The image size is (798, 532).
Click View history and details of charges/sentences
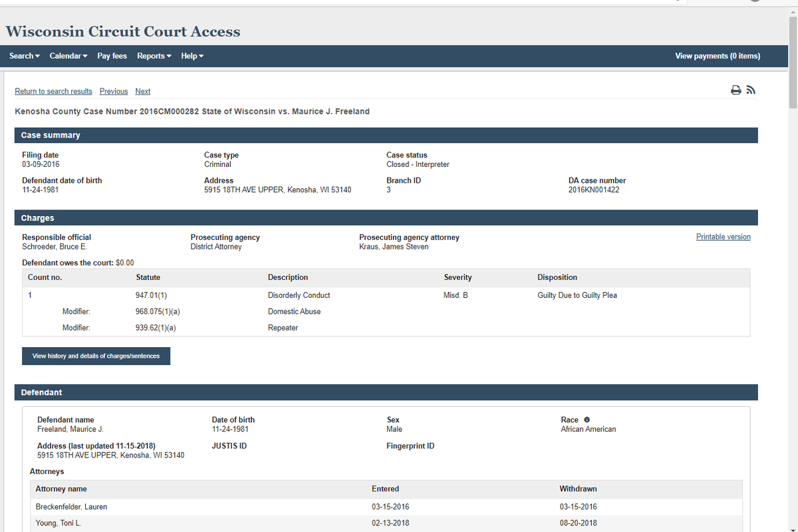tap(96, 356)
